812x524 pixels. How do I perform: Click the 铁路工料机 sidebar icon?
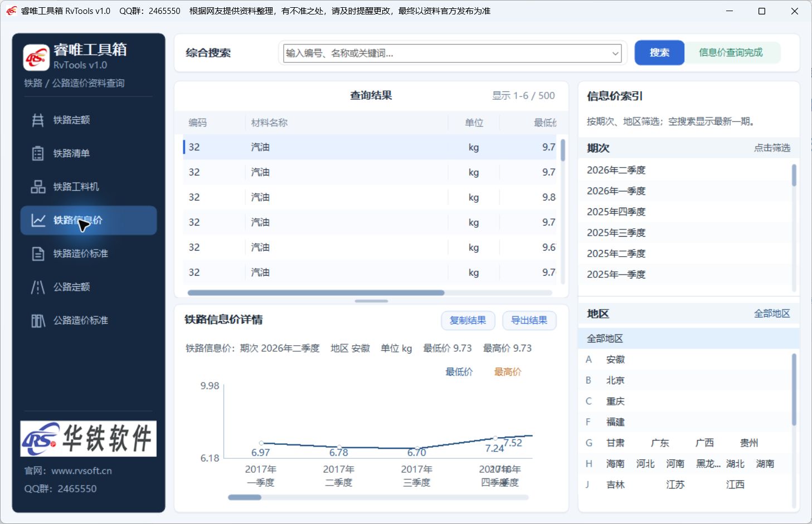[38, 187]
